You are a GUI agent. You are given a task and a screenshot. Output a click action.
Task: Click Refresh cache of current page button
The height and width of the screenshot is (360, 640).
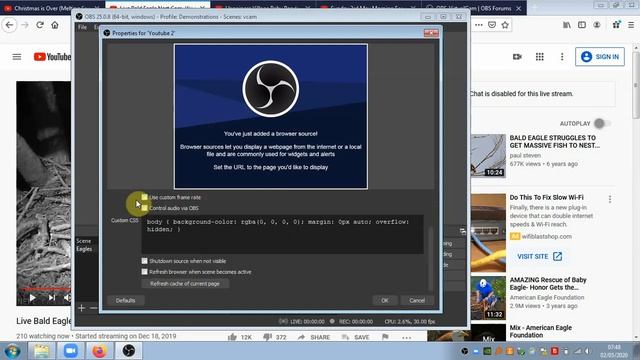pos(185,283)
